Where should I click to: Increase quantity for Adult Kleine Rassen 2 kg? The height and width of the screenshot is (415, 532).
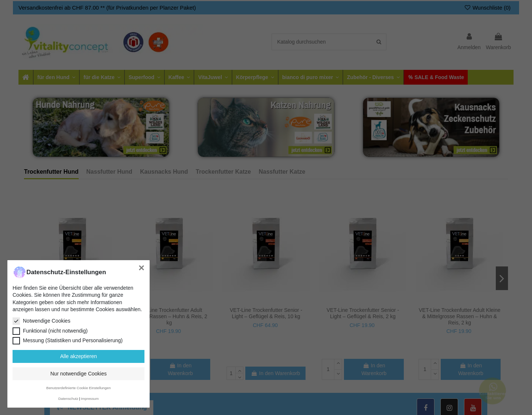435,364
